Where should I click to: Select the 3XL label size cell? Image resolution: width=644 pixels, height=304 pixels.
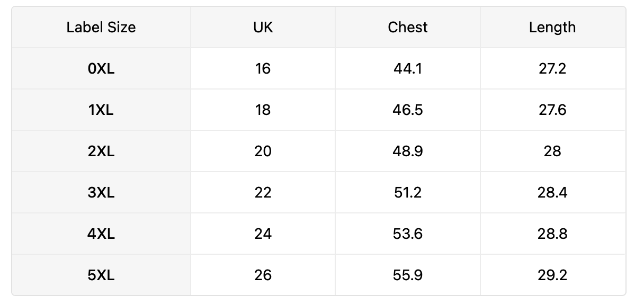coord(101,192)
